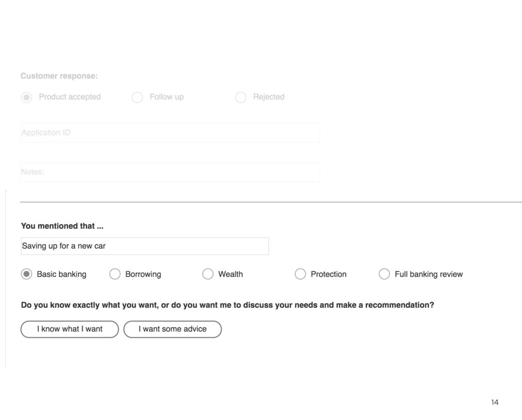This screenshot has height=420, width=522.
Task: Click into the Application ID field
Action: pos(170,133)
